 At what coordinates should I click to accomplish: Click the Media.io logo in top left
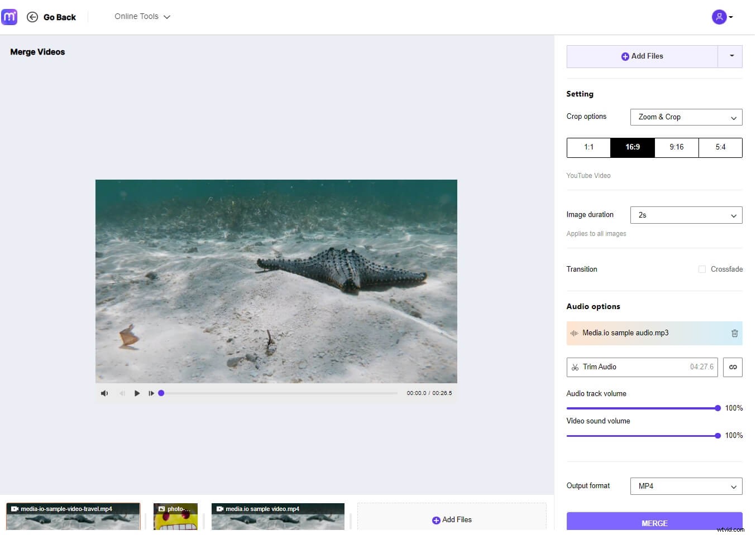[9, 17]
